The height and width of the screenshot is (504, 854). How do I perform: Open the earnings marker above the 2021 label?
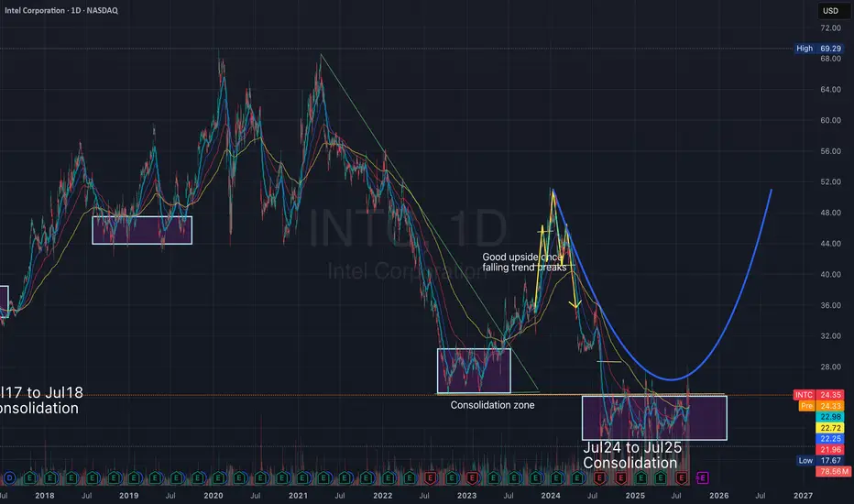click(302, 477)
